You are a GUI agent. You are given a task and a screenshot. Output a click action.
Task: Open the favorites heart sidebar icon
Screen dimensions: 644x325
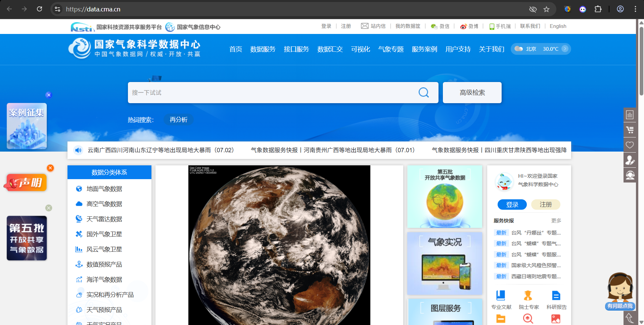click(630, 145)
